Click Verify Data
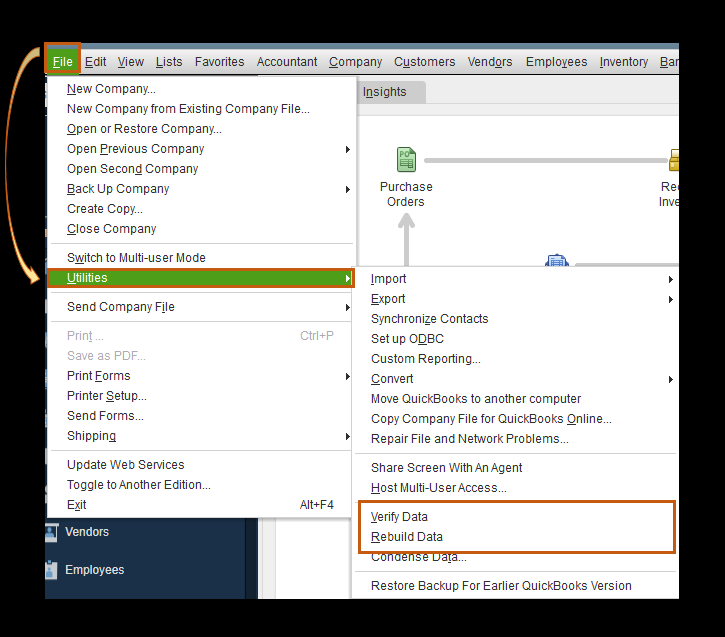 tap(516, 517)
